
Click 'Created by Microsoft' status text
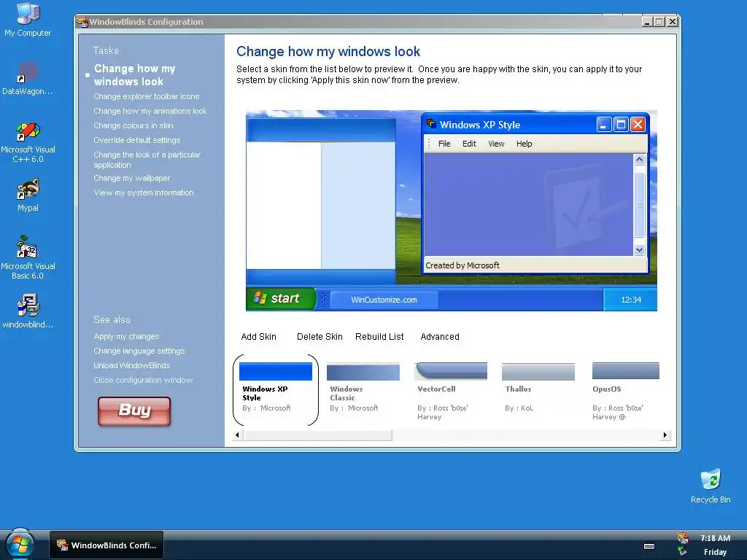tap(462, 265)
